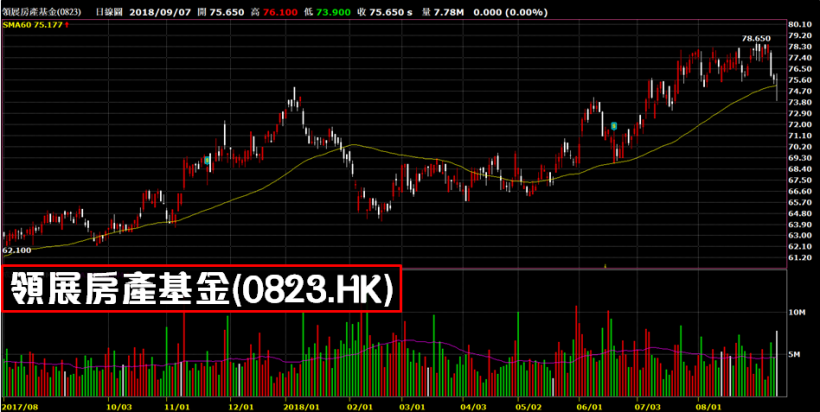
Task: Click the change value 0.000 (0.00%)
Action: tap(510, 12)
